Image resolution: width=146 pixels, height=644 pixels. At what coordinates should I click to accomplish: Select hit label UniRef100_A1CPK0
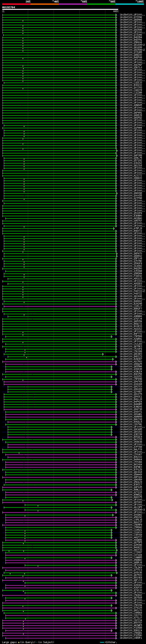pyautogui.click(x=131, y=361)
